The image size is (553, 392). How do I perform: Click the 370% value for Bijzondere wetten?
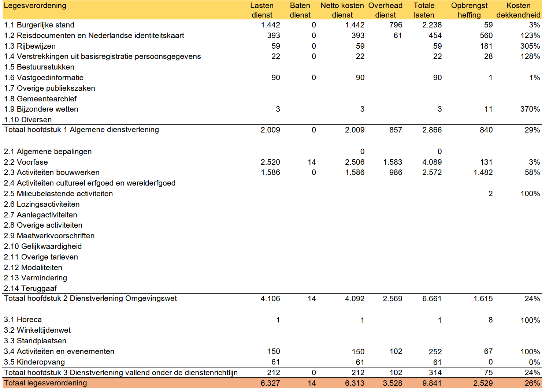530,109
